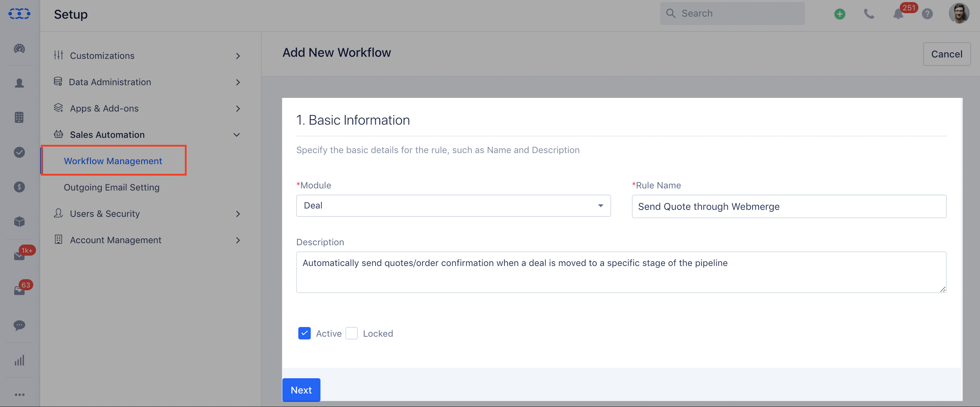Click the Customizations sliders icon
980x407 pixels.
click(58, 55)
